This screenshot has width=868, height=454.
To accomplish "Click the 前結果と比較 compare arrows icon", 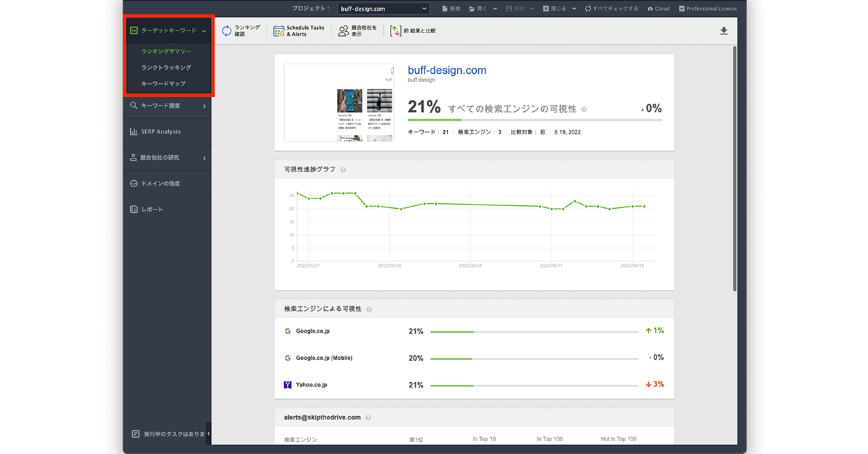I will [x=395, y=30].
